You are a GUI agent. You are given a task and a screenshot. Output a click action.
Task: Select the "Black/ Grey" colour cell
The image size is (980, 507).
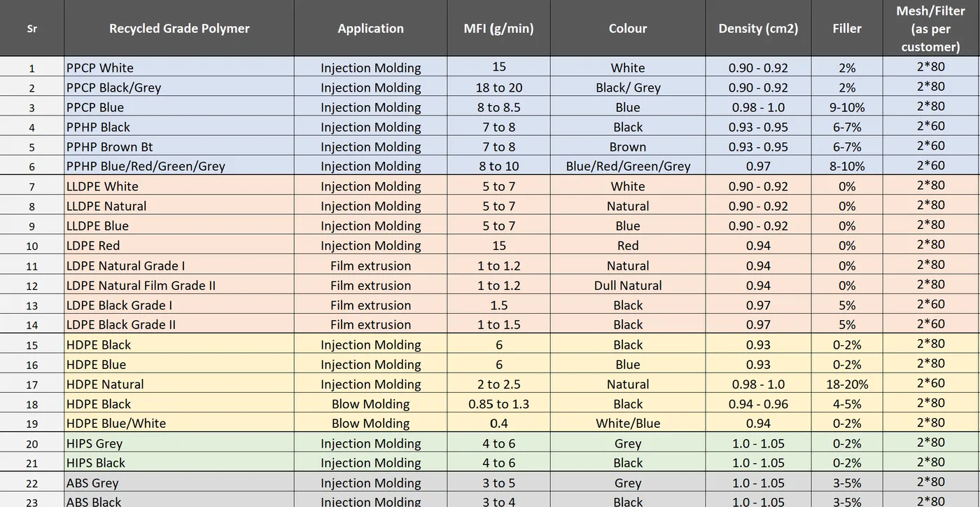click(x=628, y=88)
